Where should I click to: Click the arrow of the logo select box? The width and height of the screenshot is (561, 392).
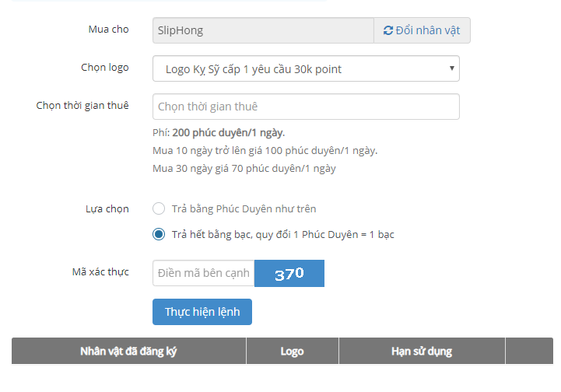pos(451,69)
